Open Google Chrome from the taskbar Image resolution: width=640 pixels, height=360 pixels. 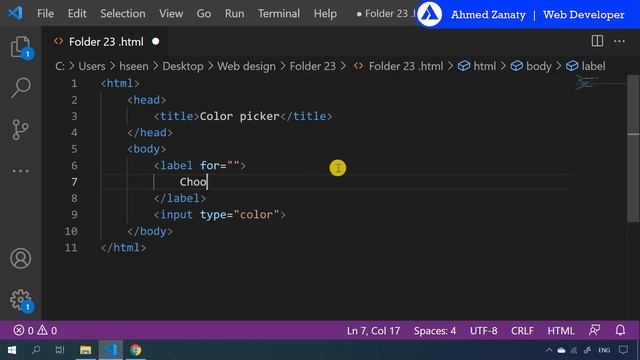tap(136, 350)
